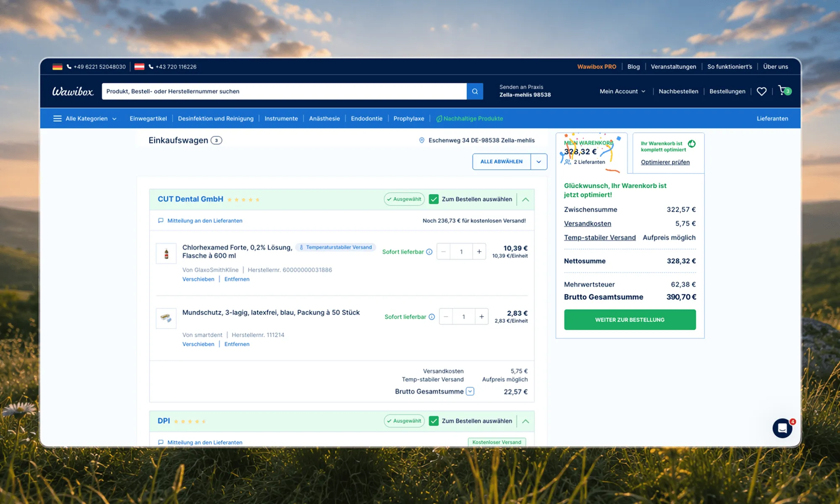Viewport: 840px width, 504px height.
Task: Open the chat widget bubble icon
Action: point(782,428)
